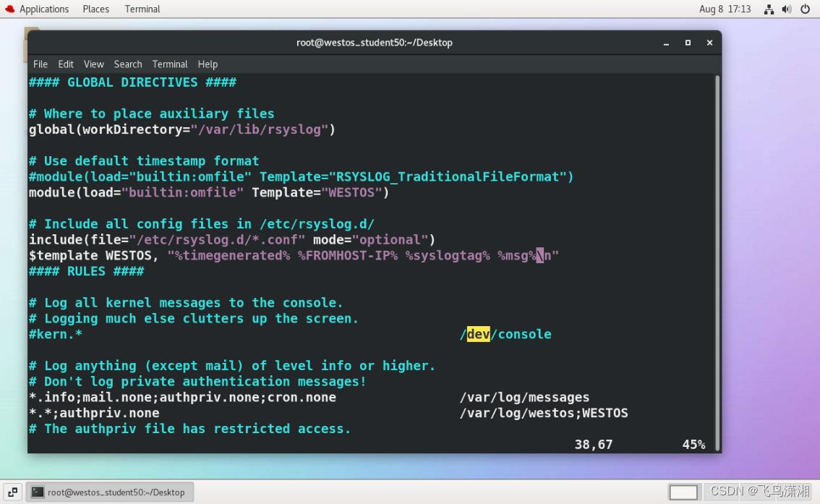The width and height of the screenshot is (820, 504).
Task: Open the power menu icon
Action: tap(806, 9)
